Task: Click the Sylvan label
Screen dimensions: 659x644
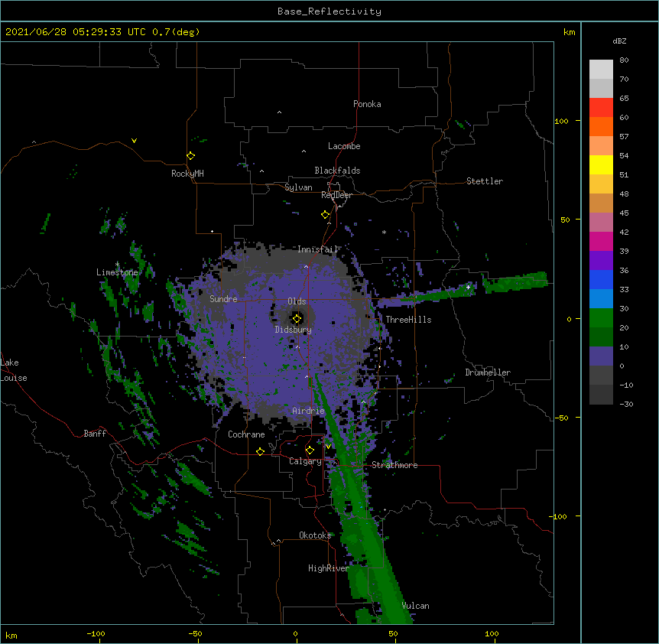Action: click(x=298, y=187)
